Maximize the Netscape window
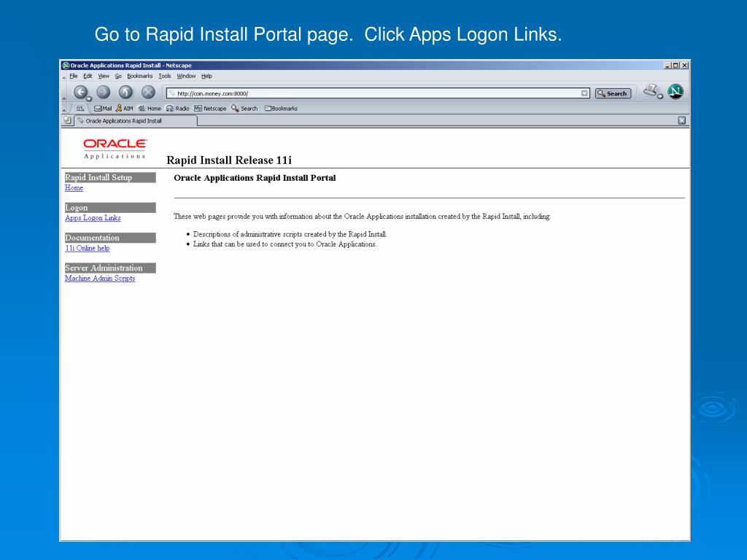Image resolution: width=747 pixels, height=560 pixels. coord(676,65)
